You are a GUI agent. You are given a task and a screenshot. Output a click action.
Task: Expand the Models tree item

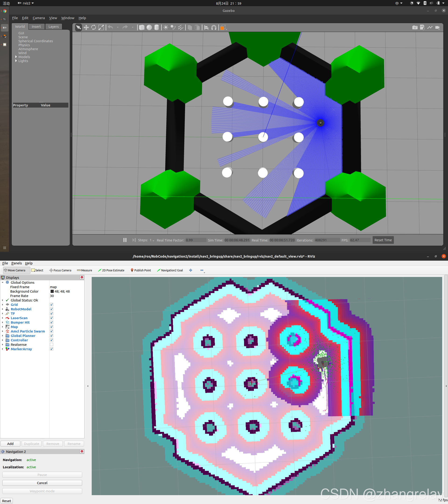pos(16,57)
